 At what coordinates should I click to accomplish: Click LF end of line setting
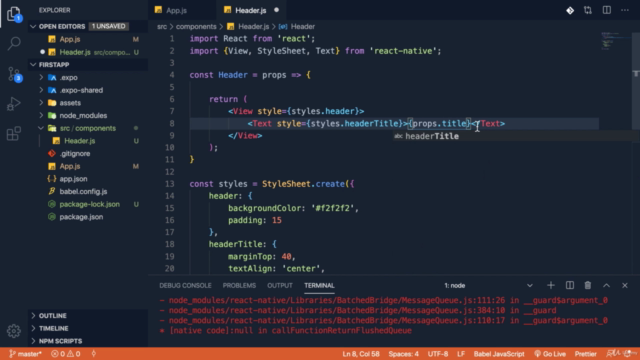461,354
